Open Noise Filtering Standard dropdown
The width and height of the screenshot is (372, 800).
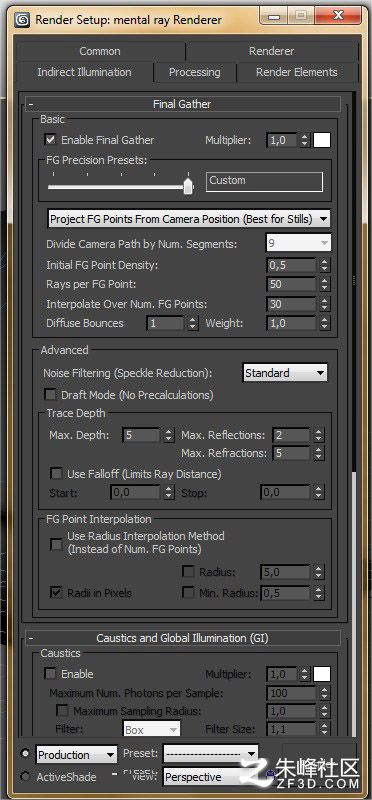pyautogui.click(x=285, y=373)
